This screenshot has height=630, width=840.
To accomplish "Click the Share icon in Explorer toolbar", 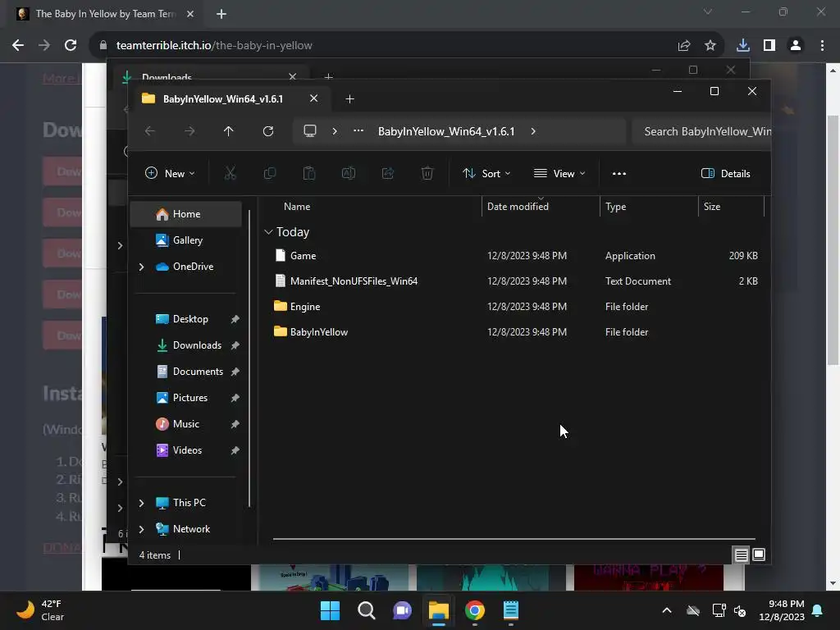I will click(388, 173).
